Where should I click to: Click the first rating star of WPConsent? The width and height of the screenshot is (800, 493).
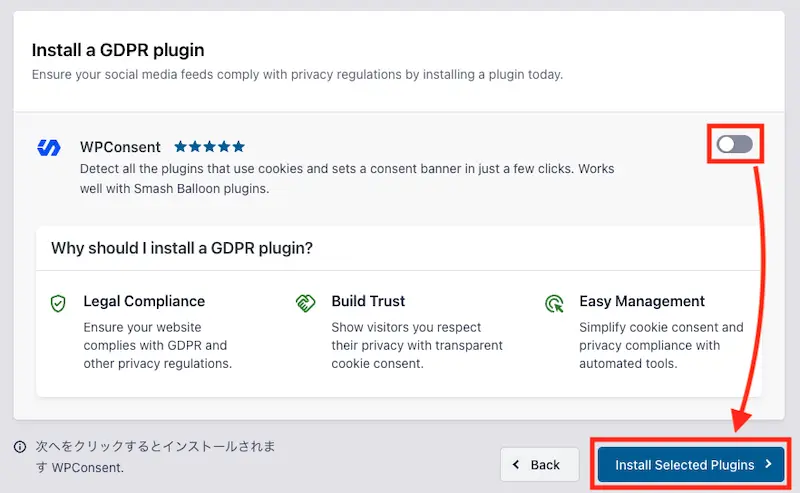[180, 147]
